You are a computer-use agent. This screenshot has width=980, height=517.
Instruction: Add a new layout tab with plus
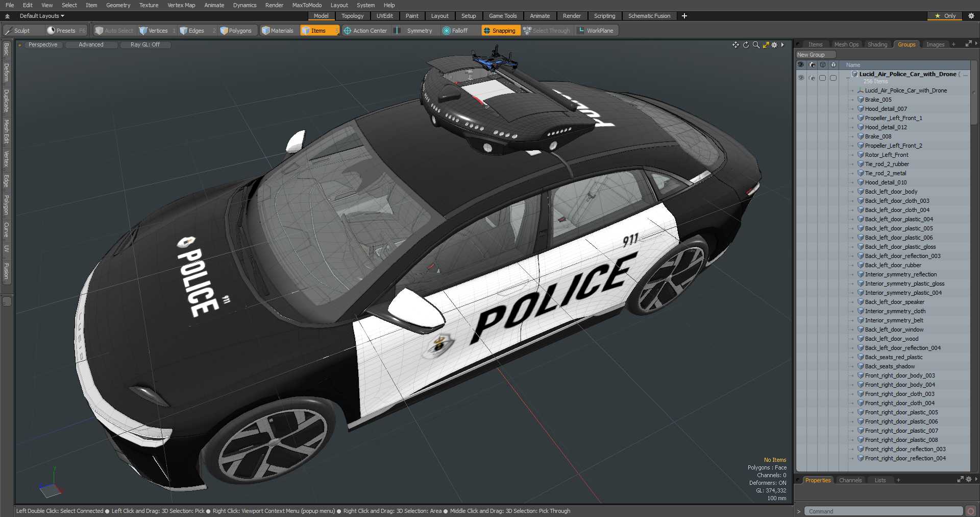684,16
